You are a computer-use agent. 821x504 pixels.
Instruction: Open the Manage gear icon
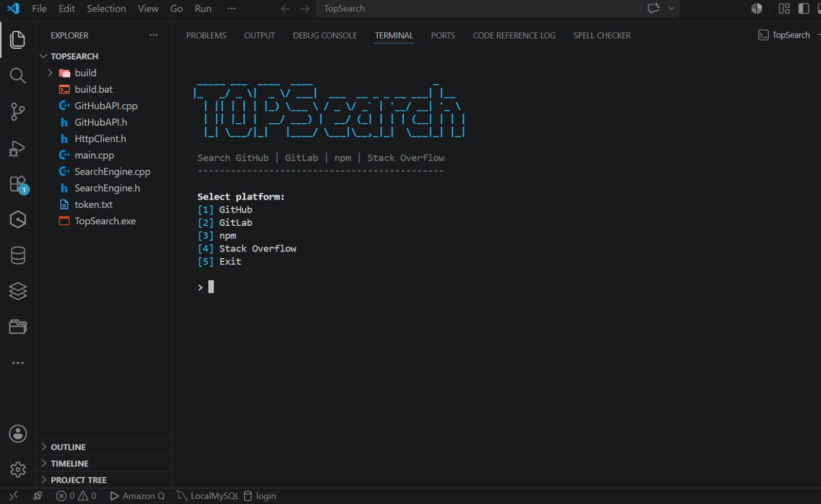click(x=17, y=470)
